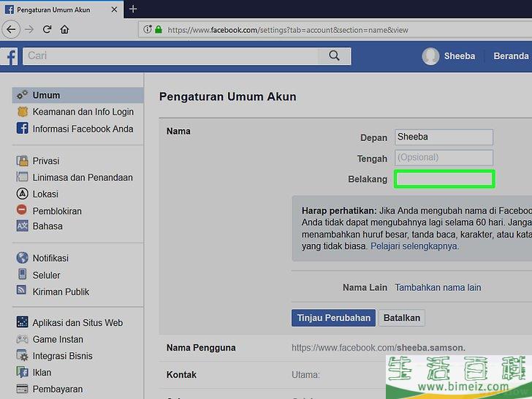Click the security badge icon beside Keamanan
The image size is (532, 399).
tap(23, 112)
